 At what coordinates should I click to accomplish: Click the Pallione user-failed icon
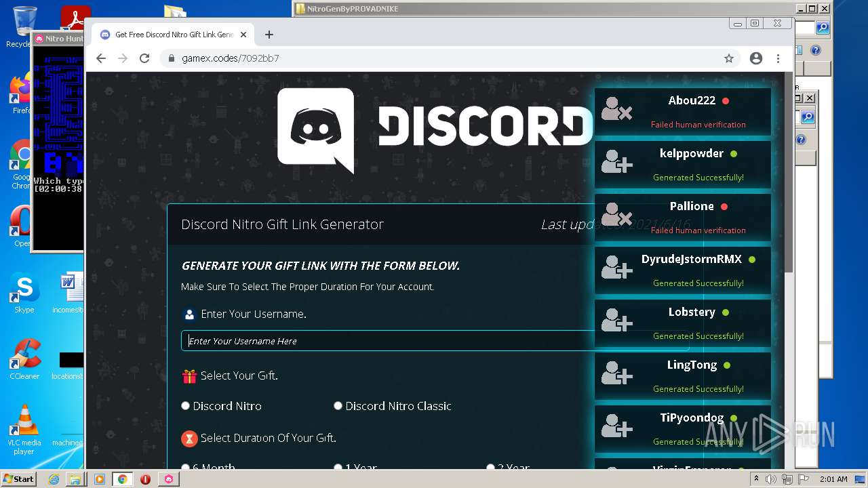tap(616, 215)
